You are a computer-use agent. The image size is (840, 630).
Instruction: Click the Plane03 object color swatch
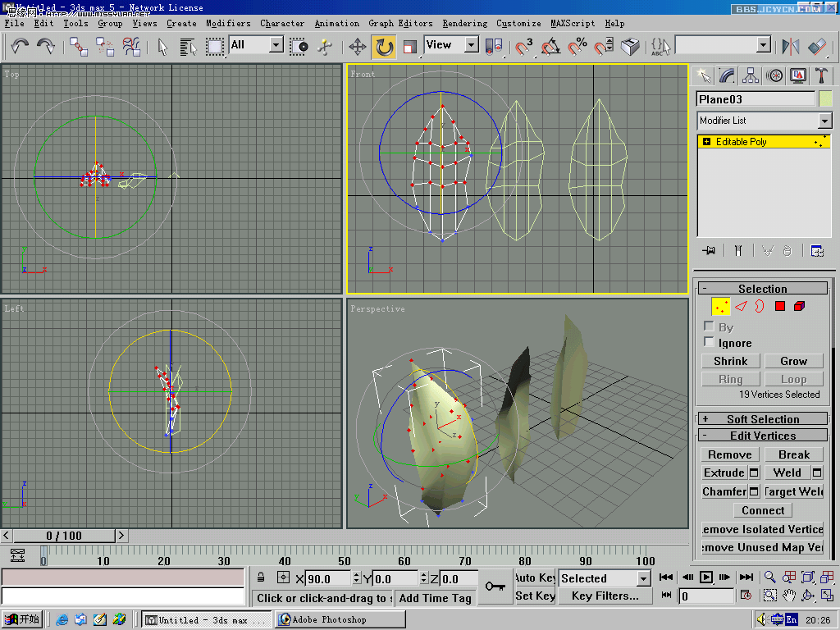[x=825, y=99]
